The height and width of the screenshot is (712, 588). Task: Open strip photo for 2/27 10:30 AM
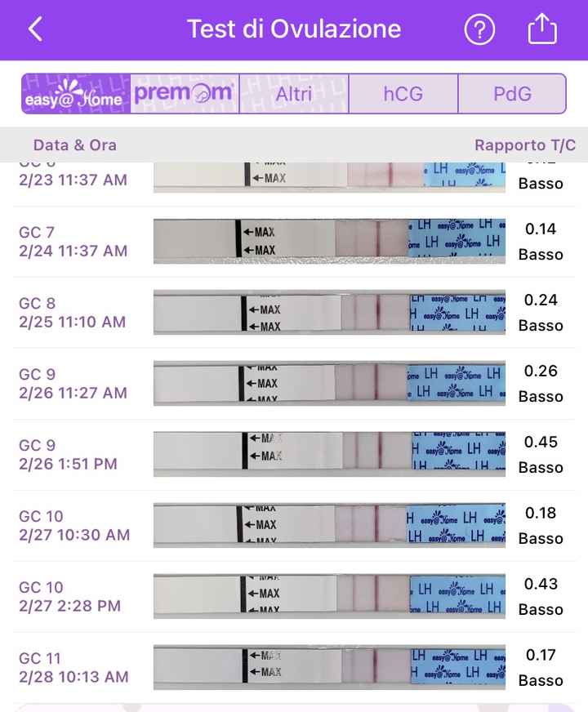329,525
